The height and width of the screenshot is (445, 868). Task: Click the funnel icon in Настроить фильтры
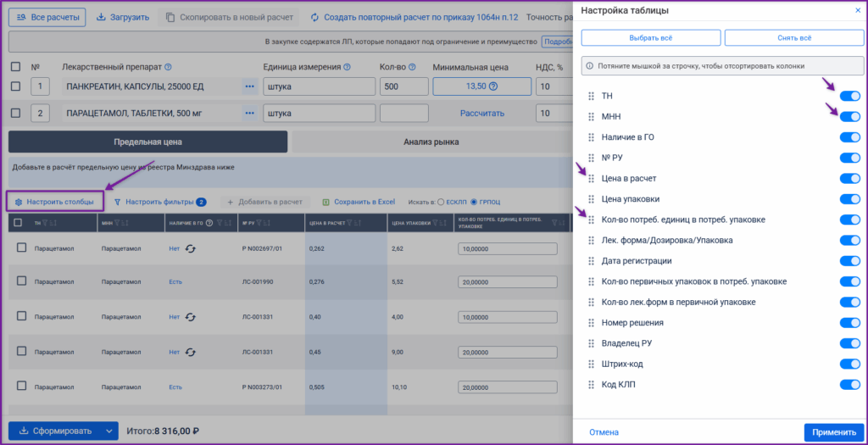point(117,202)
